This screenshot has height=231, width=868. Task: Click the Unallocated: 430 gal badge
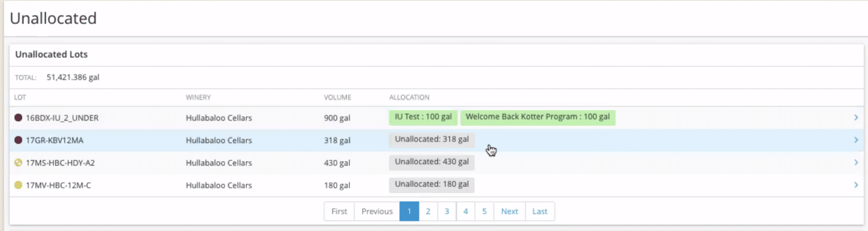[432, 162]
